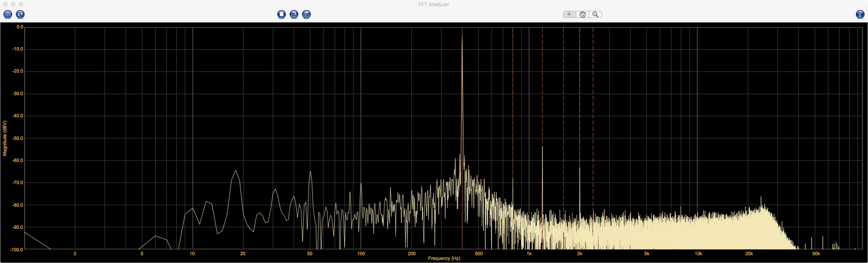Screen dimensions: 868x263
Task: Click the Magnitude (dBV) axis label
Action: pos(5,138)
